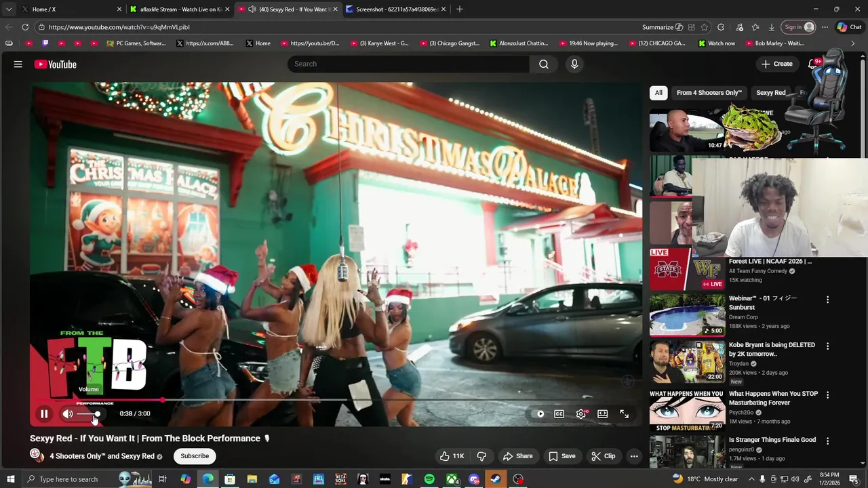
Task: Open more actions menu beside Clip
Action: pos(634,456)
